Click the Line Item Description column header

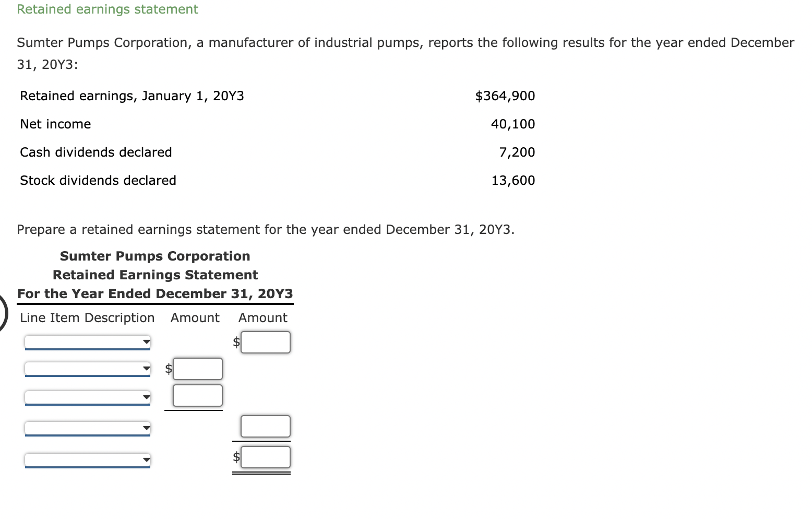(87, 317)
